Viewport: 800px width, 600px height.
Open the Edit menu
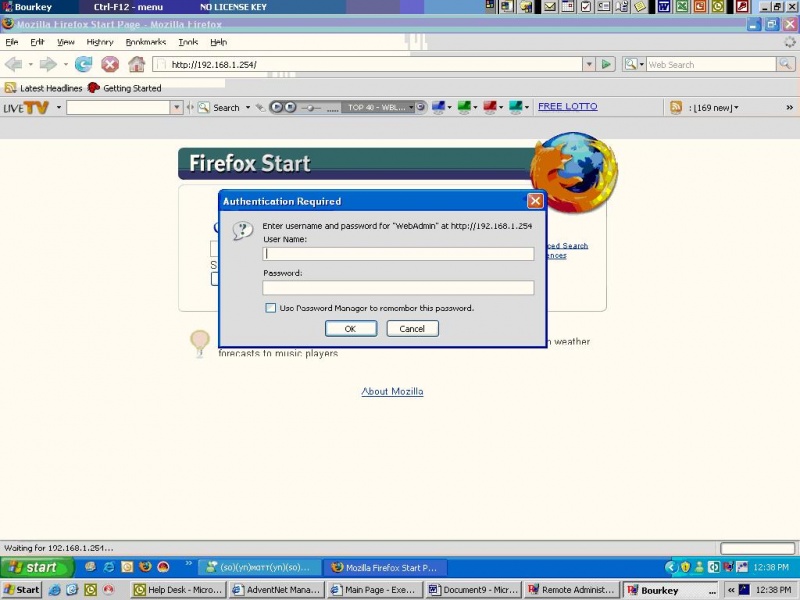(37, 42)
